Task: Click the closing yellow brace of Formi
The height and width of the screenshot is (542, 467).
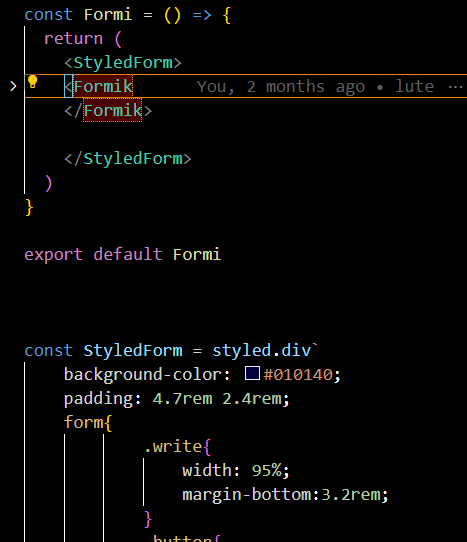Action: (29, 207)
